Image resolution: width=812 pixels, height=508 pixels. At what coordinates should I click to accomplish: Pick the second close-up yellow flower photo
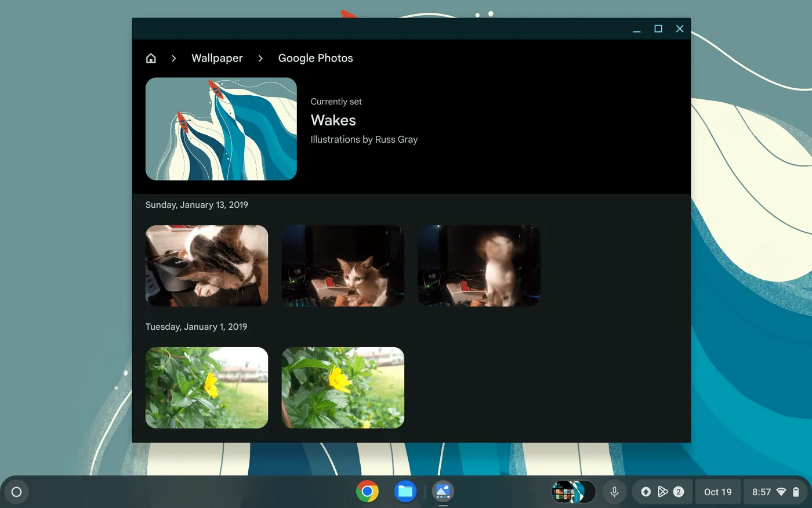pos(343,388)
